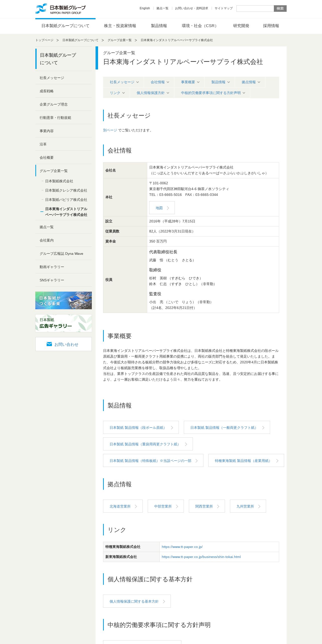The height and width of the screenshot is (644, 322).
Task: Open 個人情報保護に関する基本方針 button
Action: click(x=137, y=601)
